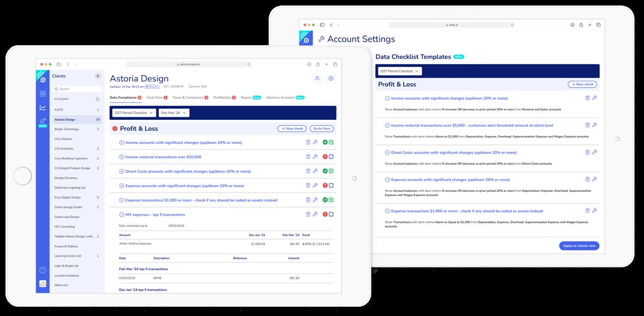Select Krauss & Mathius in the clients list
Viewport: 644px width, 316px height.
(77, 246)
